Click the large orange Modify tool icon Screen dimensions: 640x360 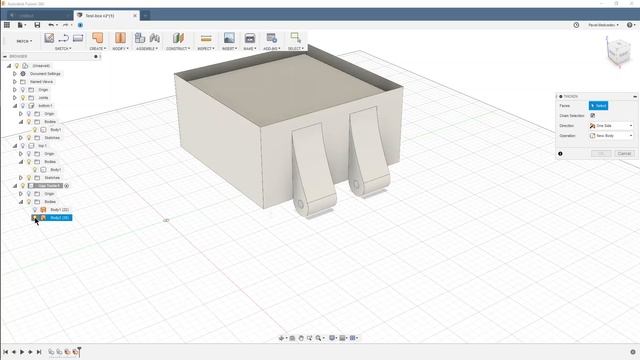pyautogui.click(x=120, y=38)
